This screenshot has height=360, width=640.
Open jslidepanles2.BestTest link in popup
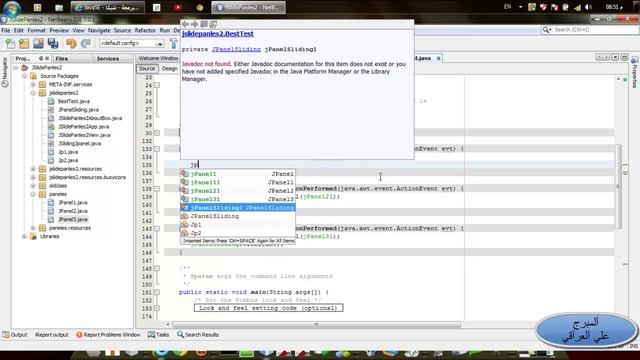(x=218, y=34)
